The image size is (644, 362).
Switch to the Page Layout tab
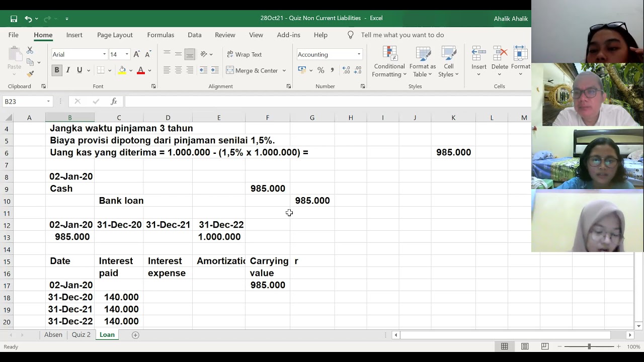click(115, 35)
